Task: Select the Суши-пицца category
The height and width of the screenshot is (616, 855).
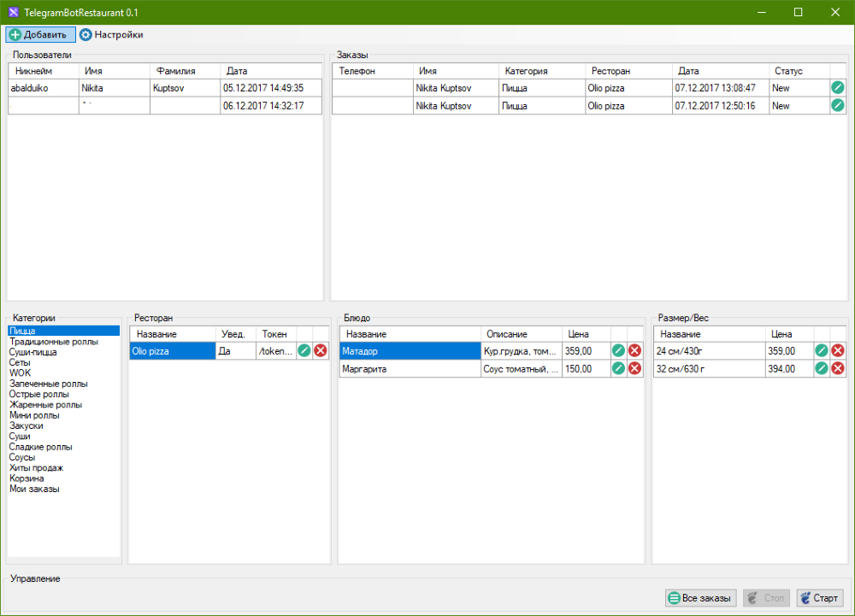Action: click(33, 352)
